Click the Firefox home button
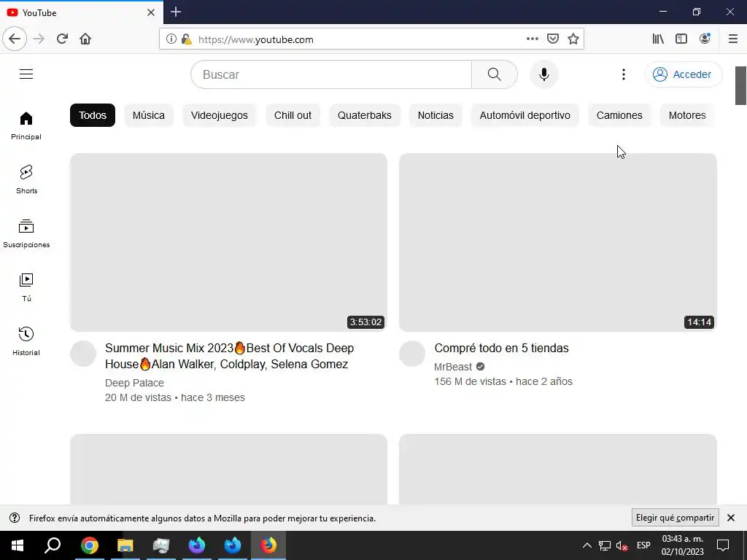The image size is (747, 560). point(85,39)
